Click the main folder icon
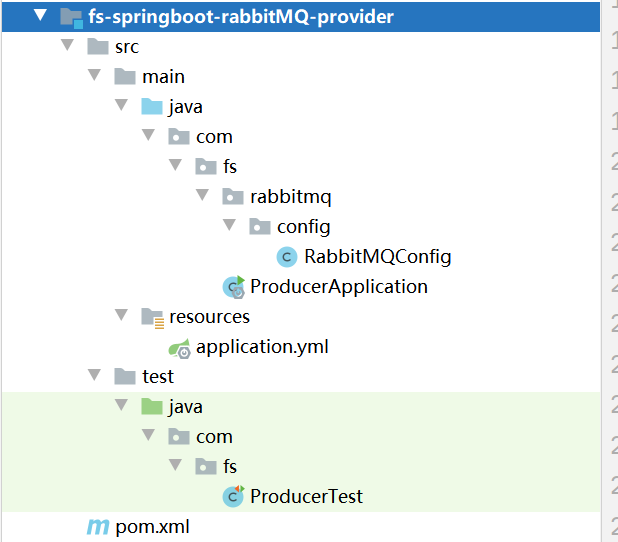618x542 pixels. tap(125, 76)
